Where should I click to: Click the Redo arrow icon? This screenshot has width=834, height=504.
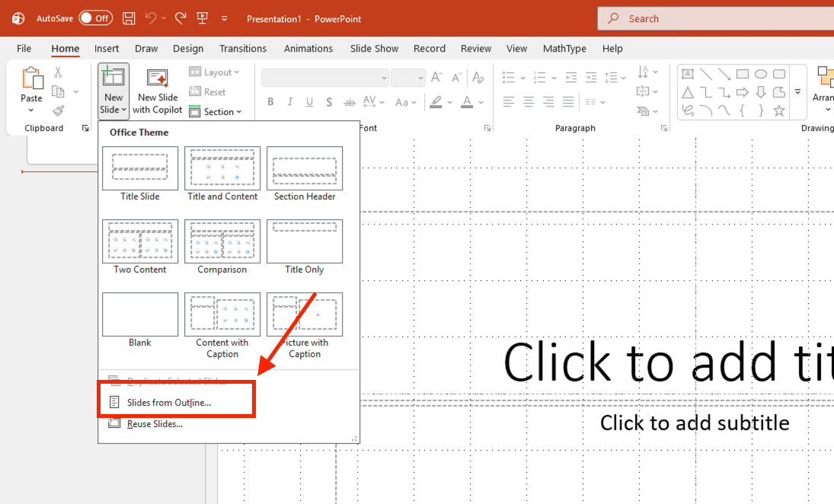(x=181, y=18)
